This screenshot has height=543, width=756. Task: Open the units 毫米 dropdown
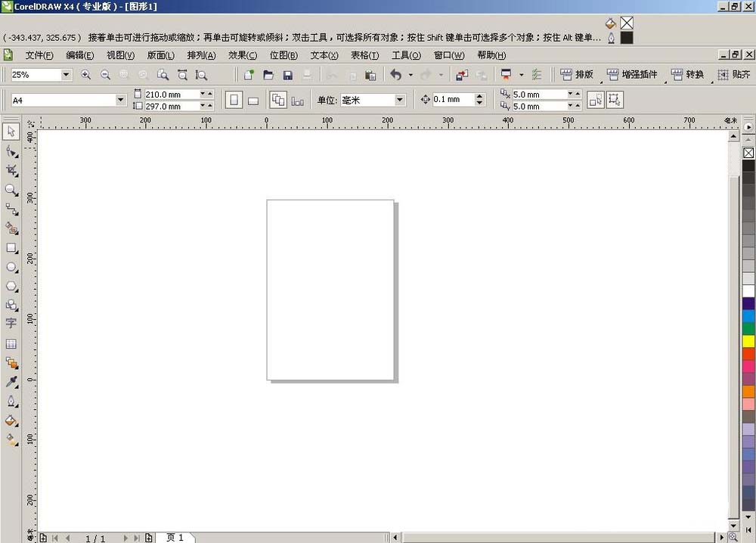400,101
